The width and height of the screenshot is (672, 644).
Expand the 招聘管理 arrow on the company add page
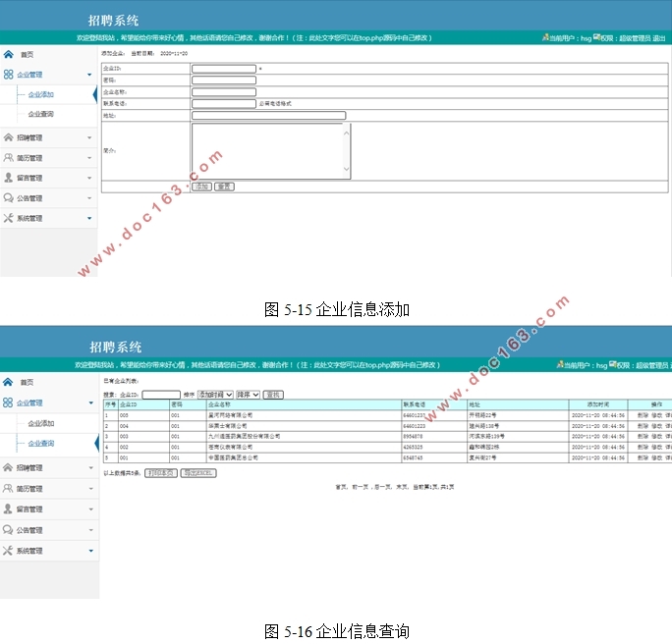point(89,137)
